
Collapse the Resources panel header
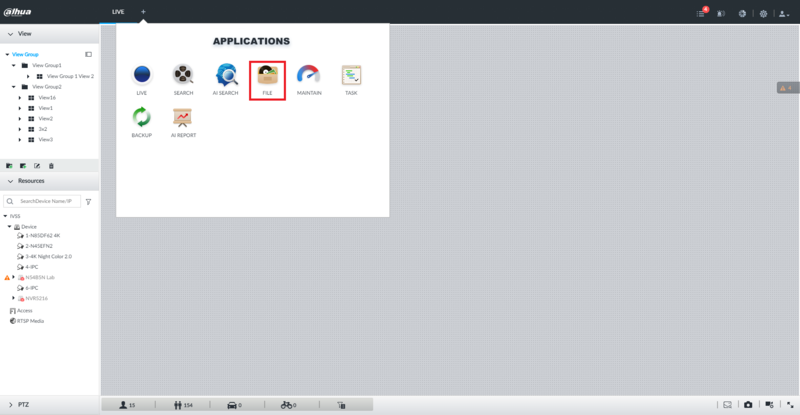tap(49, 181)
